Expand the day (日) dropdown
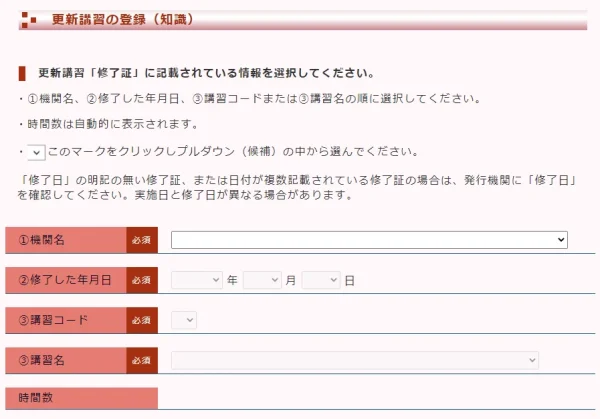This screenshot has height=419, width=600. tap(321, 281)
